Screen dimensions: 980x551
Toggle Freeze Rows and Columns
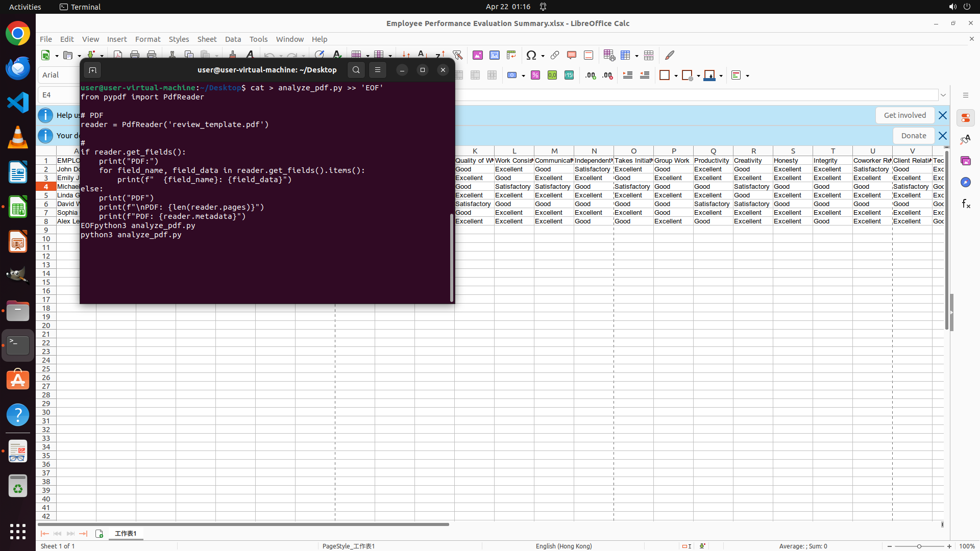click(626, 55)
